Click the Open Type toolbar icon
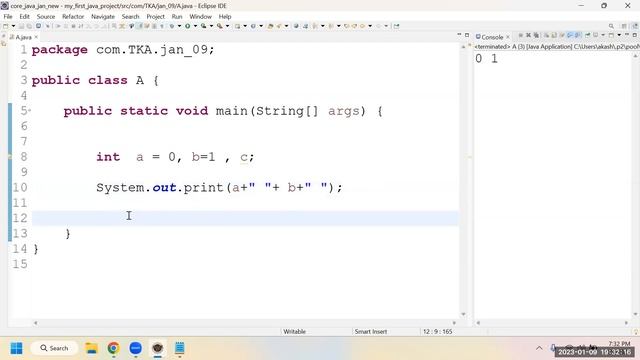640x360 pixels. [270, 26]
